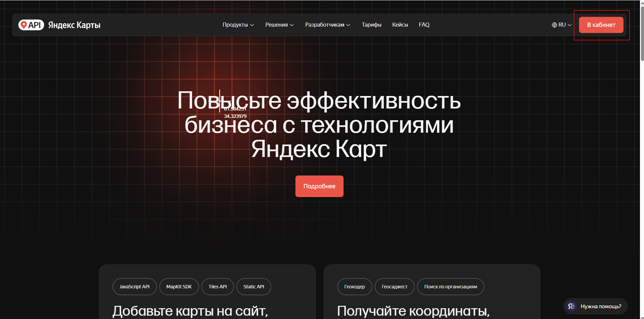Click the chat assistant icon

571,306
